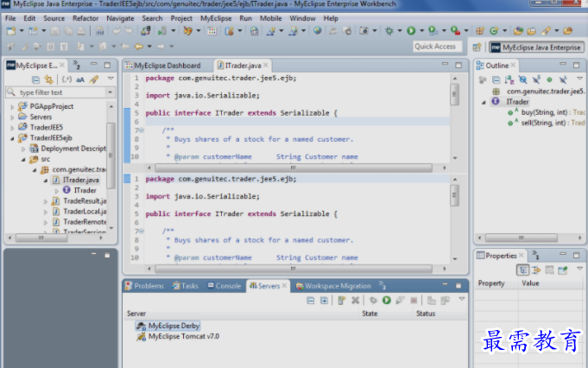Click horizontal scrollbar of lower ITrader editor
This screenshot has height=368, width=588.
[294, 269]
